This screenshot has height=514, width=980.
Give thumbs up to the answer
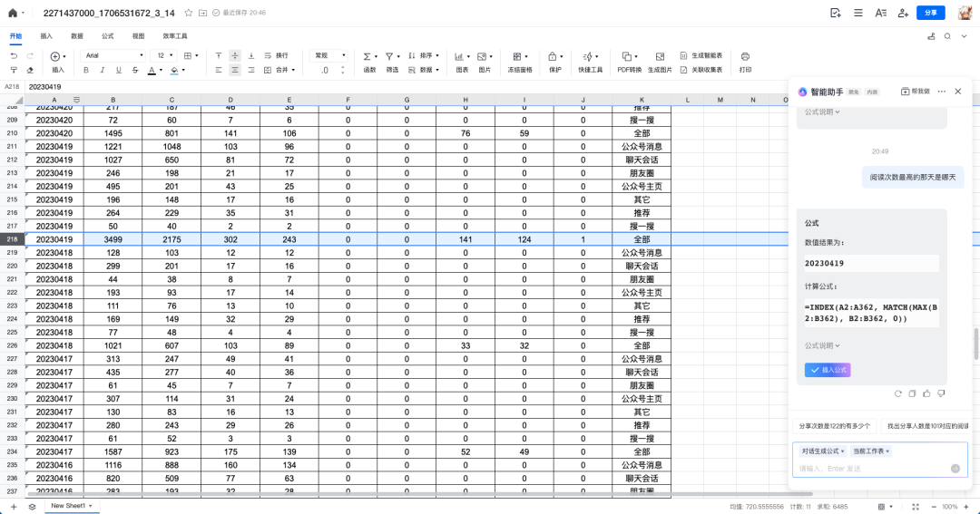pos(926,393)
